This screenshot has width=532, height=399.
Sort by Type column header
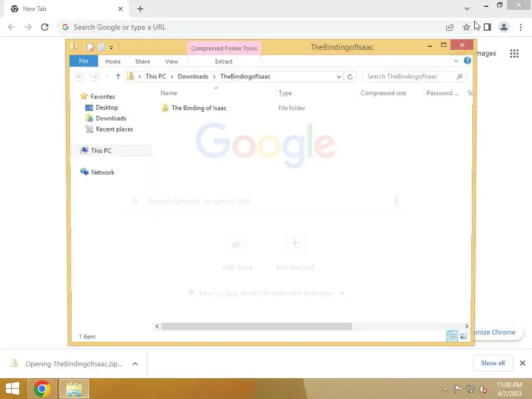pos(285,93)
